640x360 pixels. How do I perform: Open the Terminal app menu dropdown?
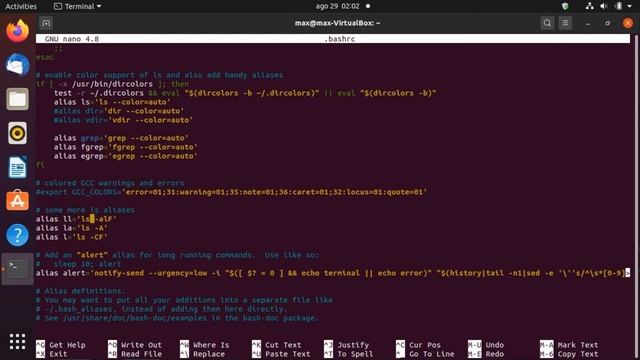(x=78, y=6)
